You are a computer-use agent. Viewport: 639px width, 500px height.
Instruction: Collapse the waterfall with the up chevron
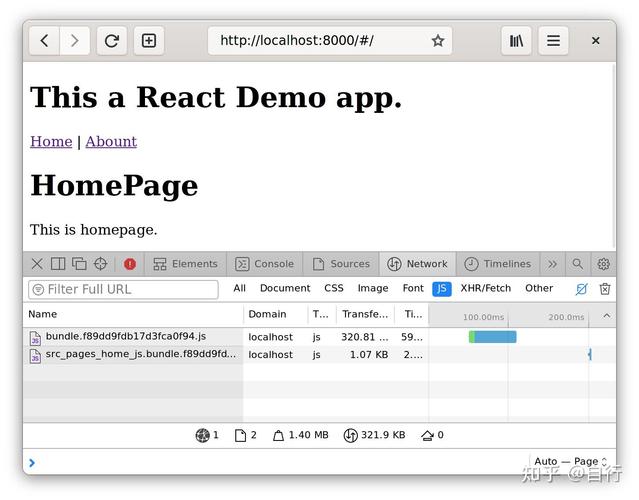click(607, 315)
